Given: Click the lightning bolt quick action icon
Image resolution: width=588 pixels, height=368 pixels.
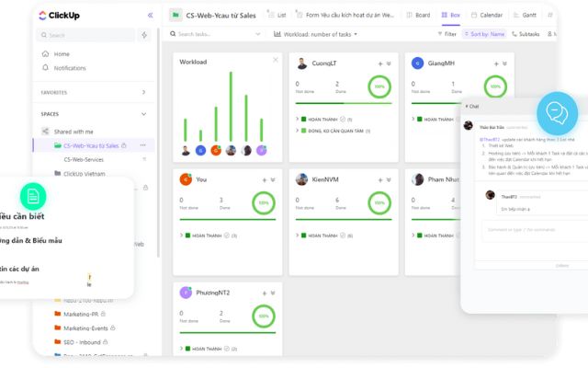Looking at the screenshot, I should (x=144, y=35).
